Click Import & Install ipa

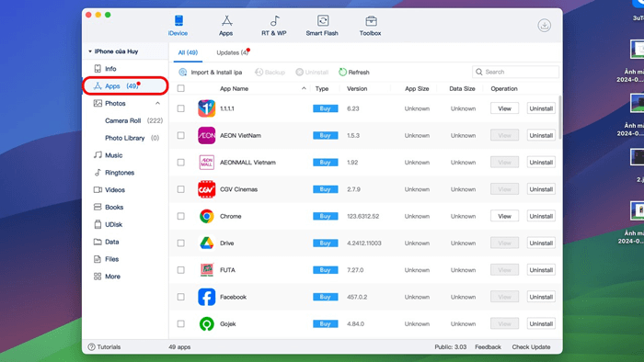(x=211, y=73)
